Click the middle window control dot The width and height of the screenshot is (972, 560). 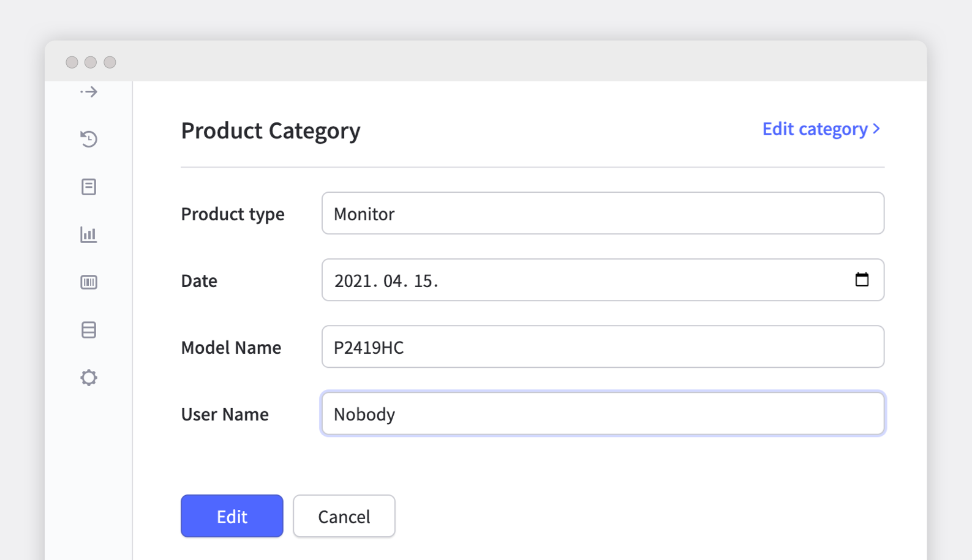pos(91,62)
